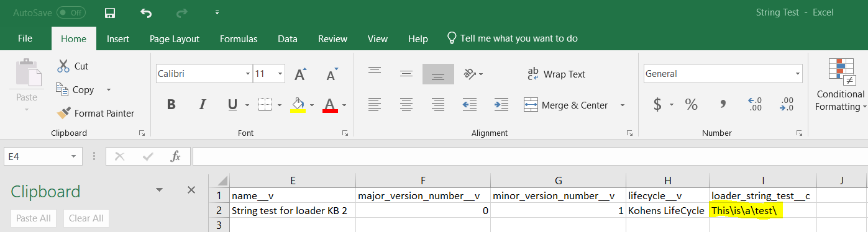Select the Format Painter brush
The height and width of the screenshot is (232, 868).
coord(95,113)
